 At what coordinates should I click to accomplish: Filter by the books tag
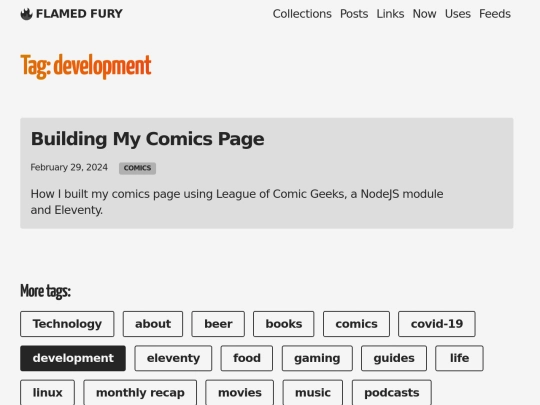[x=284, y=324]
